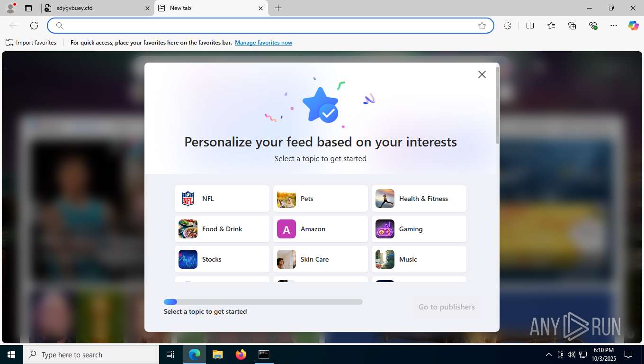Open the notification center icon
This screenshot has height=364, width=644.
click(628, 355)
